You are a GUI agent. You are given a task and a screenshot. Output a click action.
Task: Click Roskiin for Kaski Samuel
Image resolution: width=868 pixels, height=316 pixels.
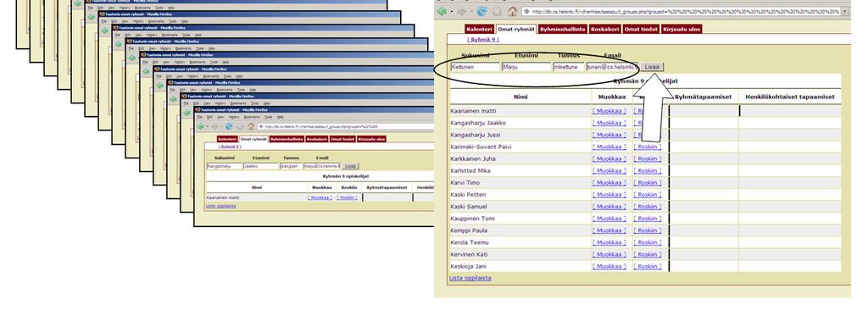click(x=647, y=207)
